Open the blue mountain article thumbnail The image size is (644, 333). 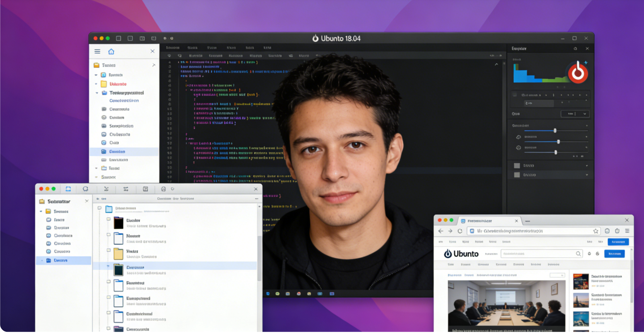click(581, 319)
